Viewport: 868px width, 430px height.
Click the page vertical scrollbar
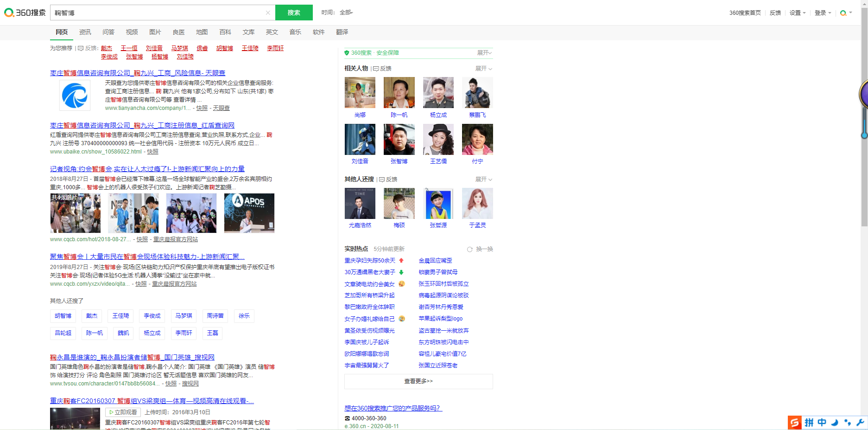coord(864,116)
